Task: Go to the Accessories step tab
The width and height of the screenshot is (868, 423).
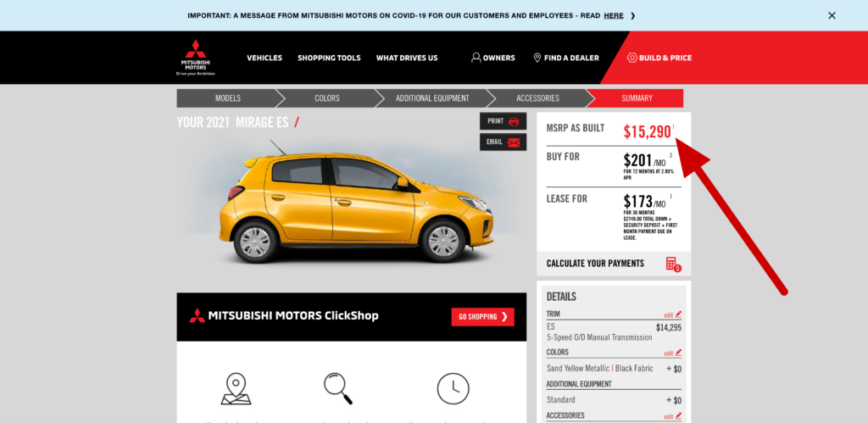Action: click(537, 98)
